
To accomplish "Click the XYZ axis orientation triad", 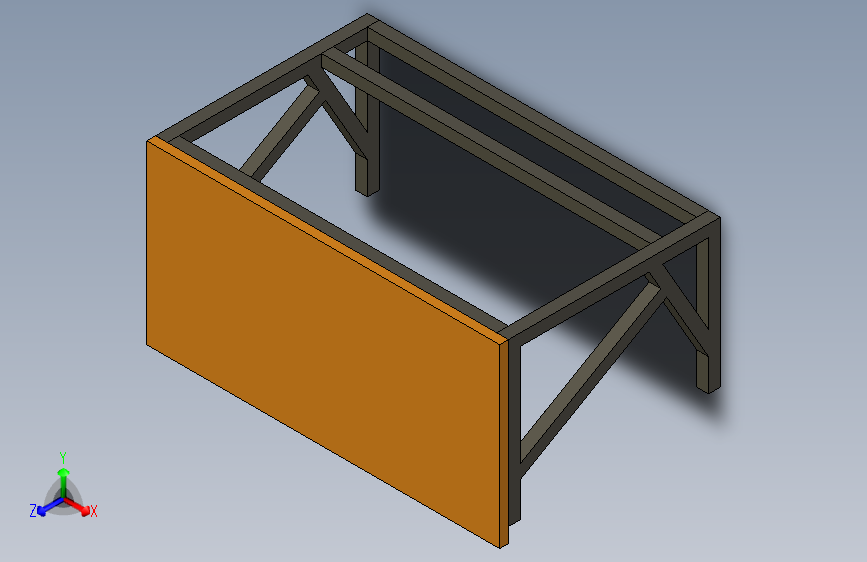I will [x=63, y=487].
